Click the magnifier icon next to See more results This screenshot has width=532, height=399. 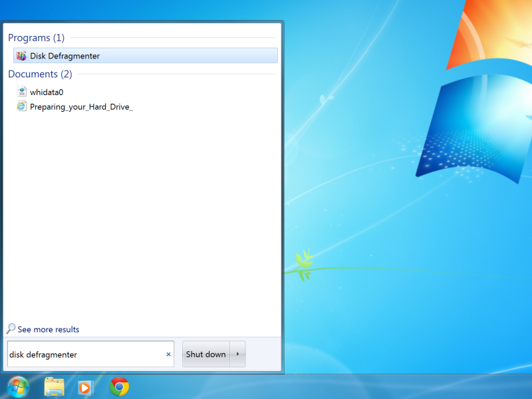10,329
